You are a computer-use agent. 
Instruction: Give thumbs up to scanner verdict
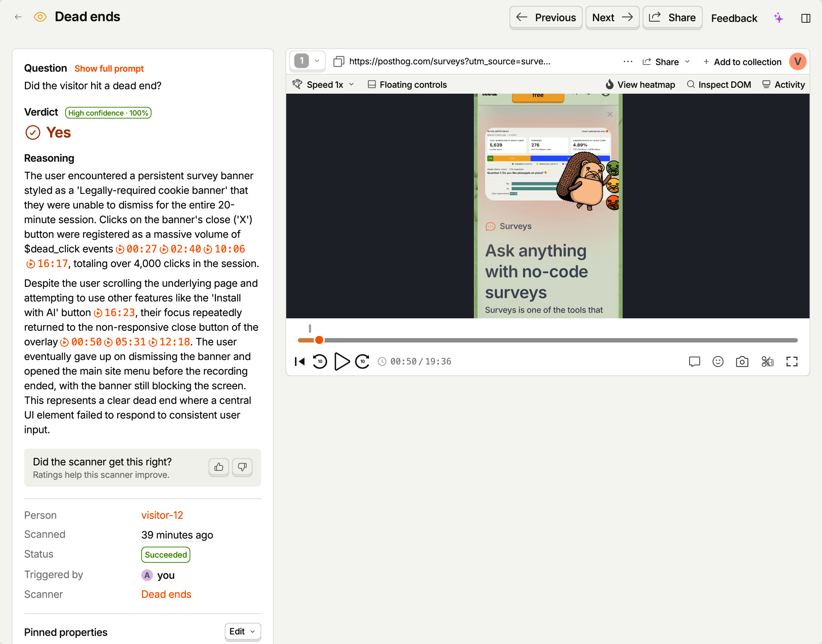pos(219,467)
